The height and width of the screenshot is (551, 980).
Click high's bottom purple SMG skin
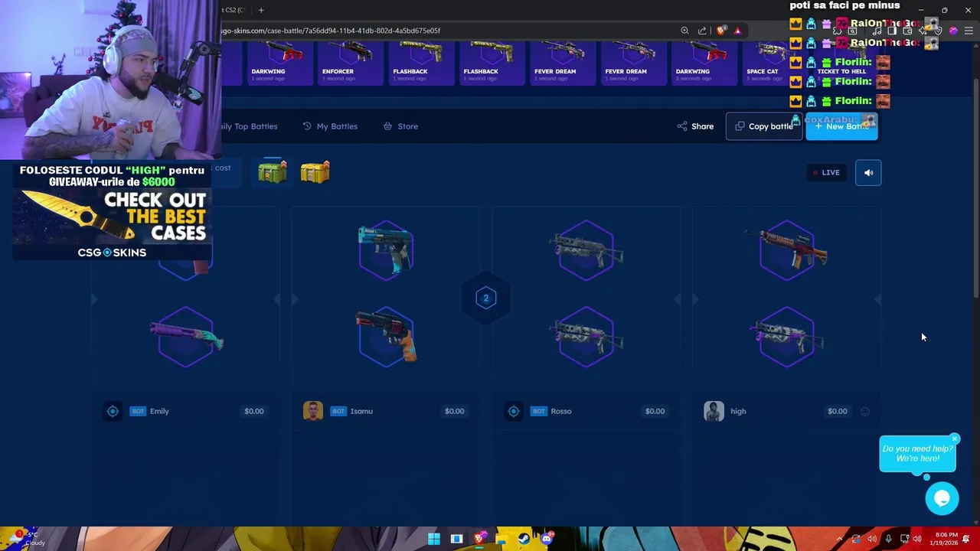[787, 337]
